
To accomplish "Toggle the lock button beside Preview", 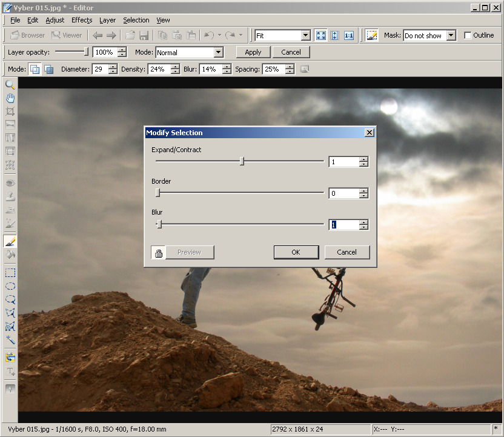I will click(159, 252).
